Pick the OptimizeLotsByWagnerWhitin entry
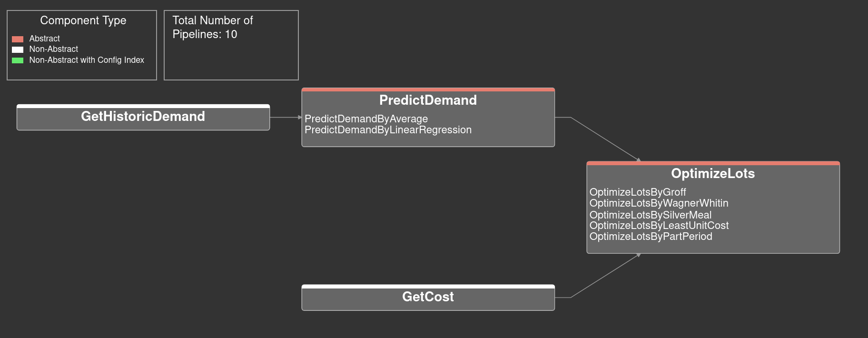Viewport: 868px width, 338px height. (659, 203)
